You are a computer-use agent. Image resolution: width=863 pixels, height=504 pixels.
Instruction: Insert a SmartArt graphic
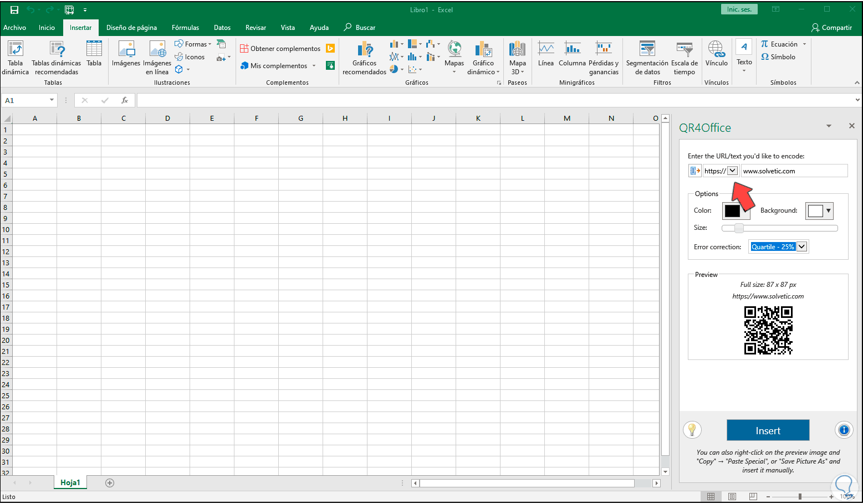click(221, 44)
